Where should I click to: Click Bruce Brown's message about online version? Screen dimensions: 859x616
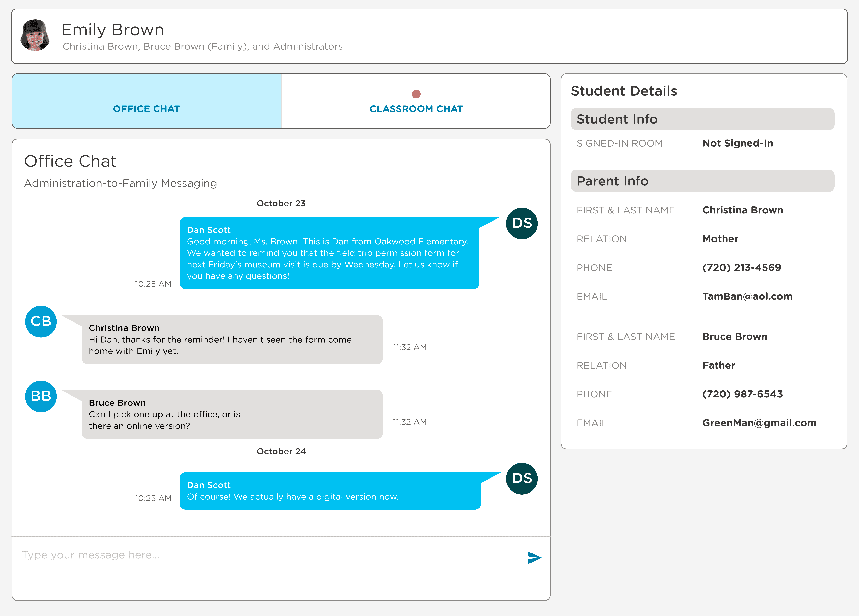pyautogui.click(x=232, y=414)
